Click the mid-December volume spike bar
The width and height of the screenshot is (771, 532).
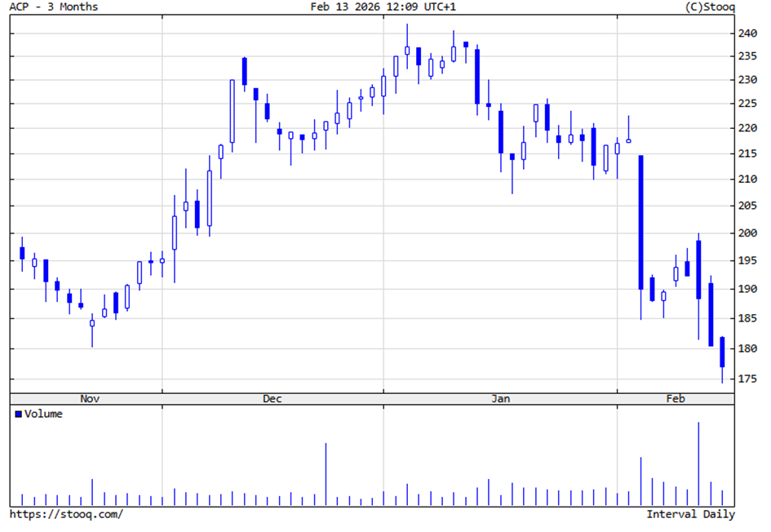(326, 474)
